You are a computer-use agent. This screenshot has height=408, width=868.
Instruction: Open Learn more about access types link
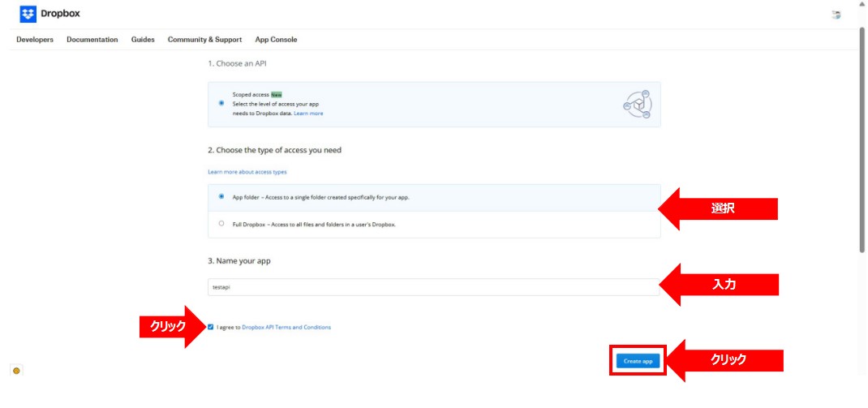pyautogui.click(x=247, y=172)
